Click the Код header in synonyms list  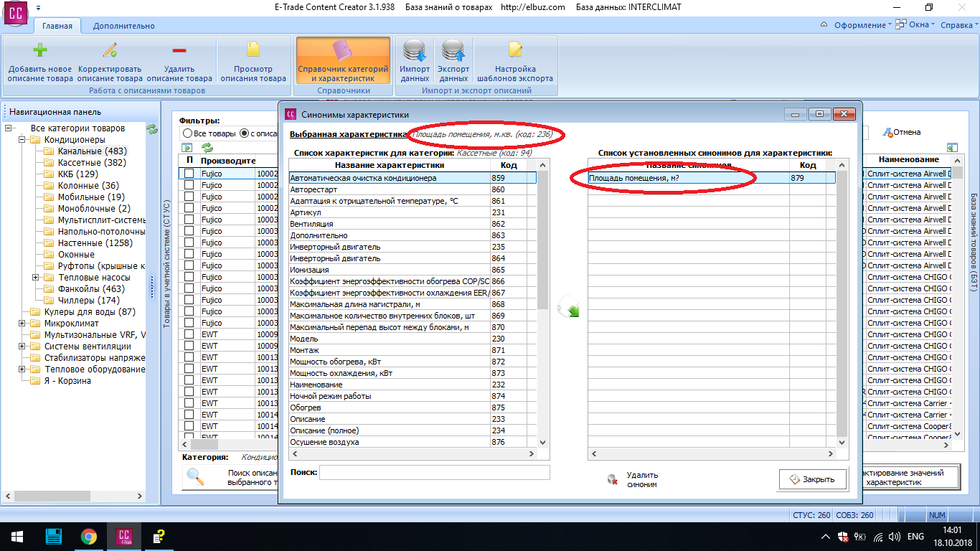808,166
